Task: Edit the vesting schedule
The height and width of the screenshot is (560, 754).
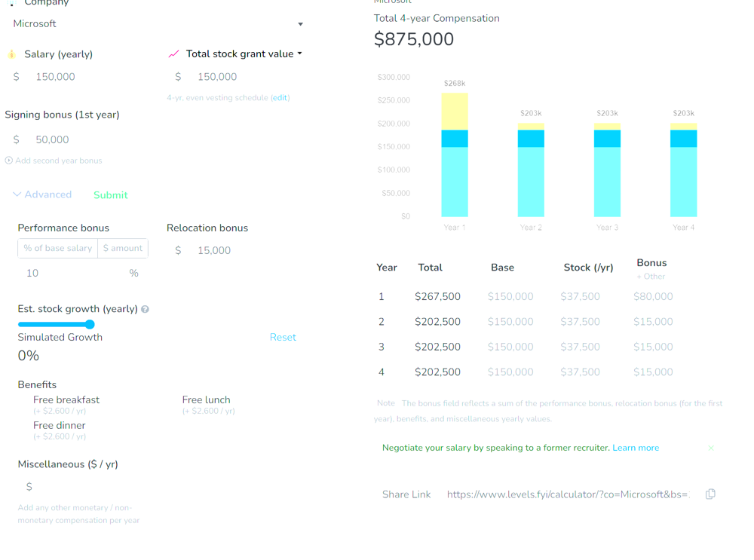Action: [280, 97]
